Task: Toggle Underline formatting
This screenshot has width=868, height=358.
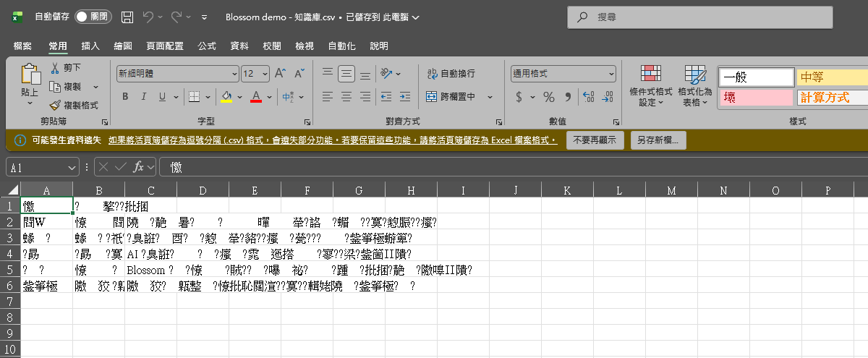Action: (162, 97)
